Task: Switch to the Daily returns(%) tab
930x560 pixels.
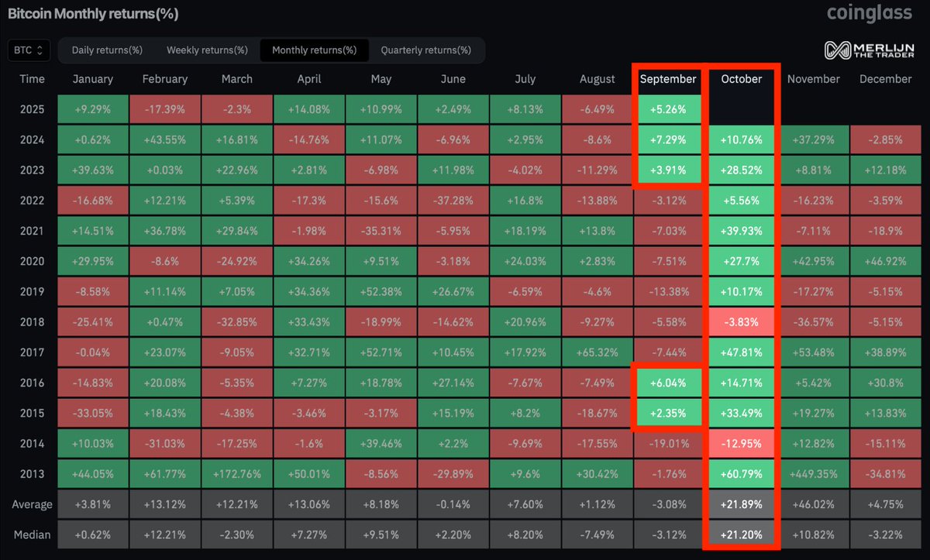Action: 107,50
